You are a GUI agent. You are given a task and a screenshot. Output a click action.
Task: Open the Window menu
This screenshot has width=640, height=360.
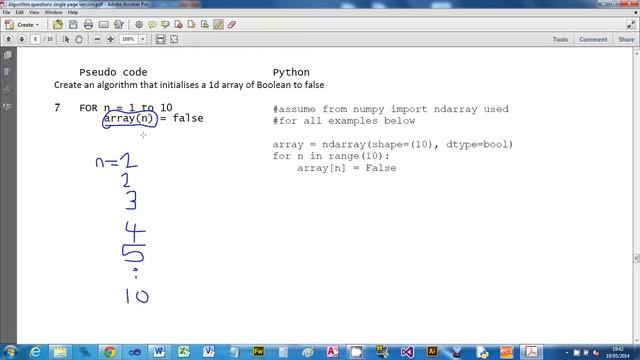tap(53, 12)
